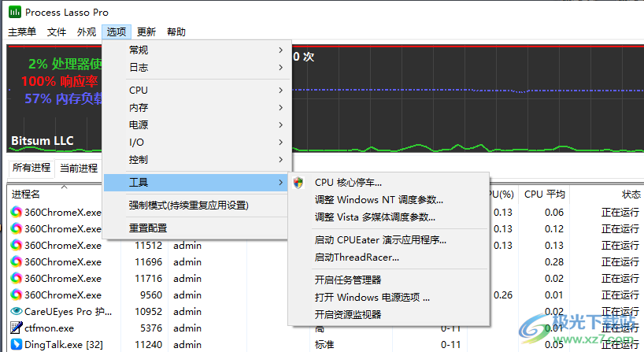This screenshot has height=352, width=644.
Task: Click the 100% 响应率 graph label
Action: [x=60, y=81]
